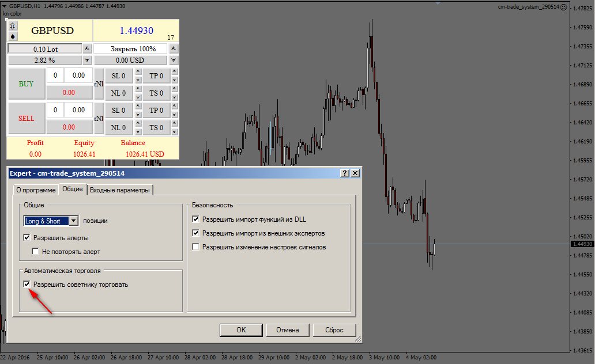Click the 0.10 Lot field

pos(45,49)
